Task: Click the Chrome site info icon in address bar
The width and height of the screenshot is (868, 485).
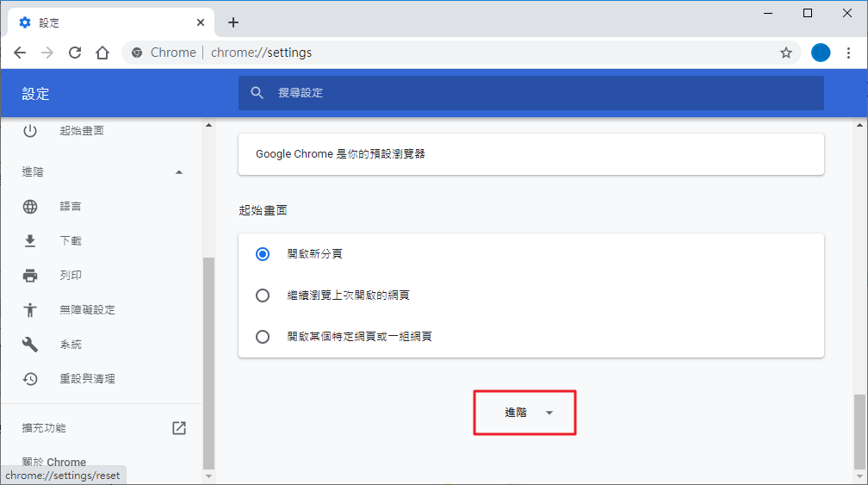Action: (137, 53)
